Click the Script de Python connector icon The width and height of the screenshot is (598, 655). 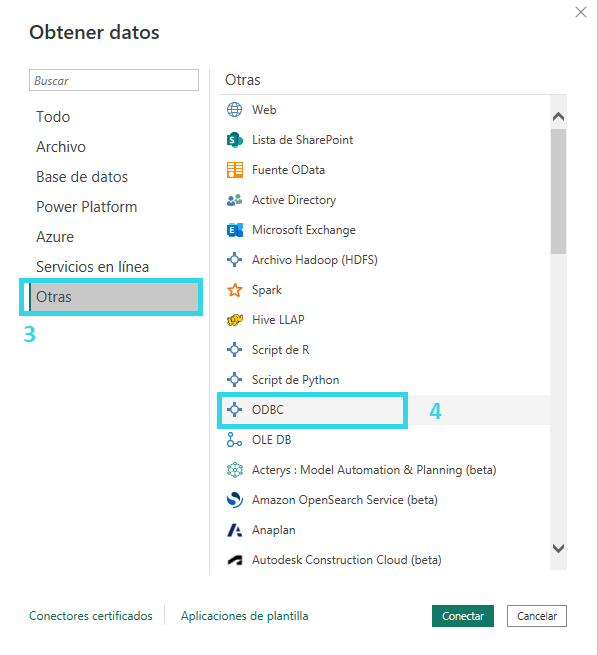[234, 380]
